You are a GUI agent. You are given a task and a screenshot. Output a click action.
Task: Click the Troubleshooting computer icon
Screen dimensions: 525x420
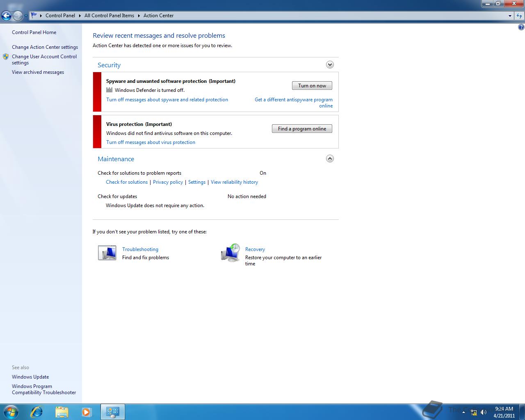pyautogui.click(x=107, y=253)
